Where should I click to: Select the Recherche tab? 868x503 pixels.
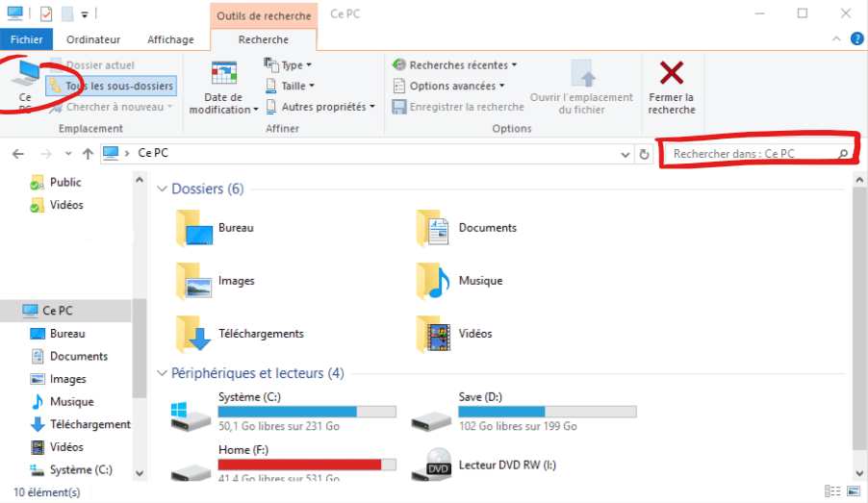[264, 39]
